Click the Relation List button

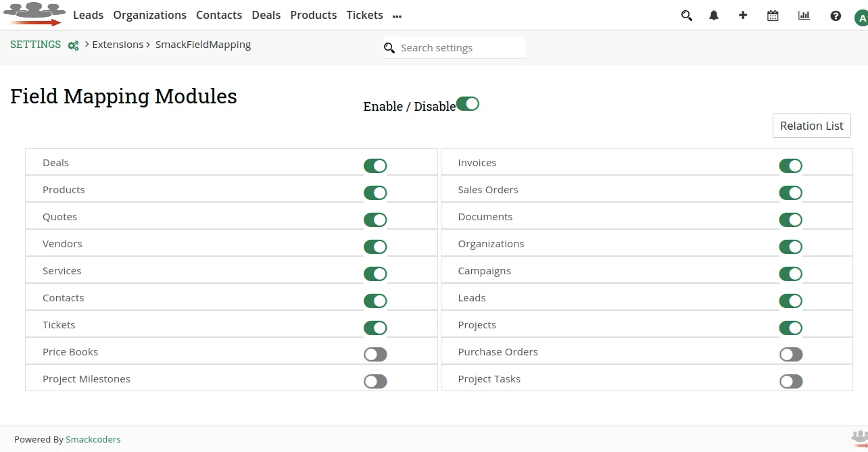click(x=811, y=126)
